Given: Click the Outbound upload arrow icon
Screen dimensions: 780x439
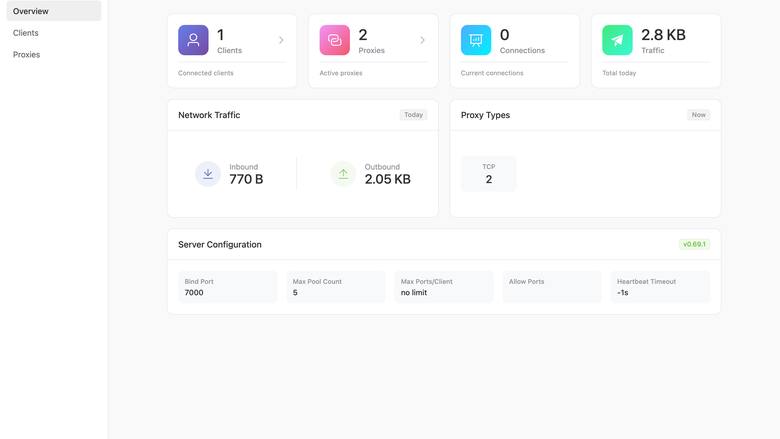Looking at the screenshot, I should point(343,174).
